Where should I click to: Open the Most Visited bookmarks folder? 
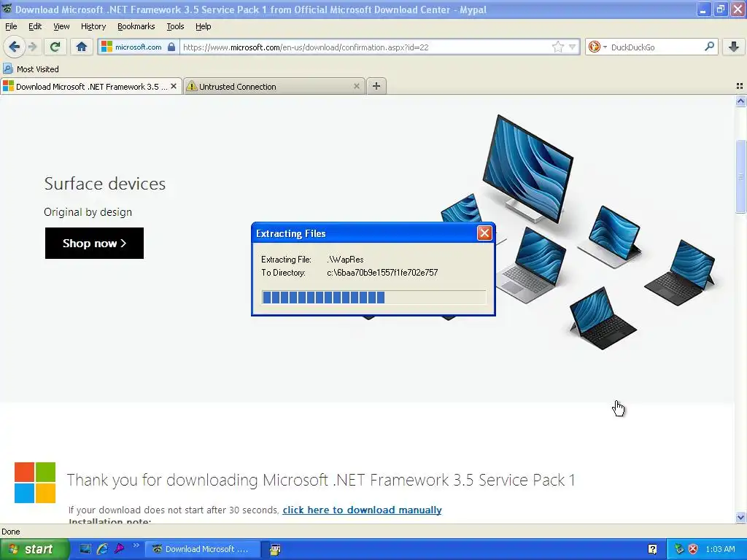[x=31, y=69]
